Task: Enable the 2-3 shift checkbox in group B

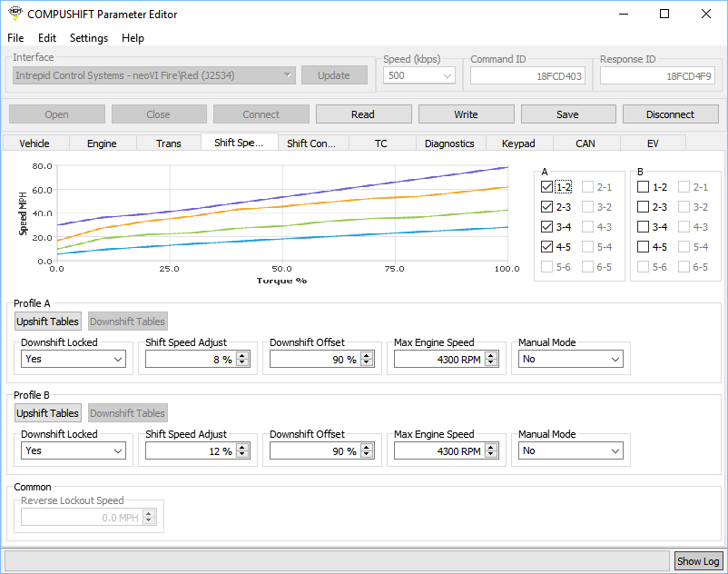Action: (643, 207)
